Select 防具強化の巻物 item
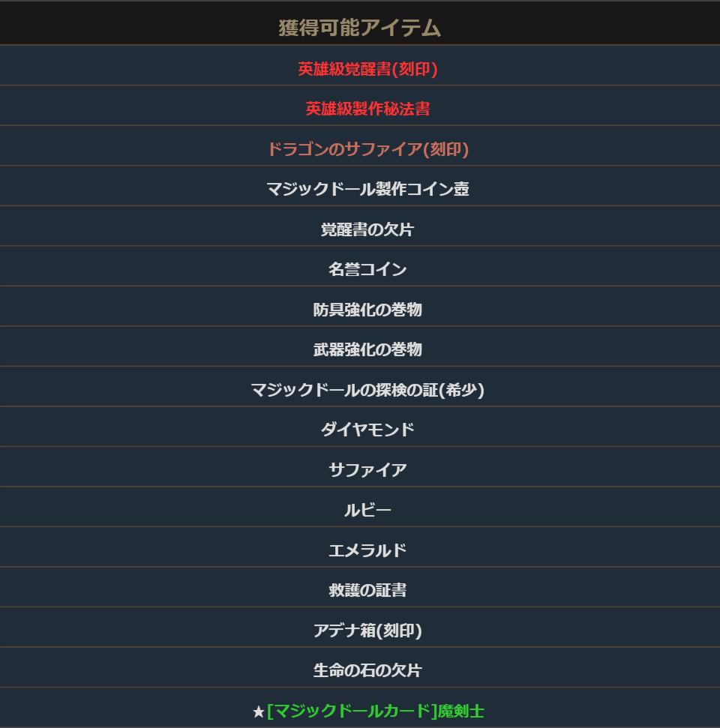 point(367,310)
